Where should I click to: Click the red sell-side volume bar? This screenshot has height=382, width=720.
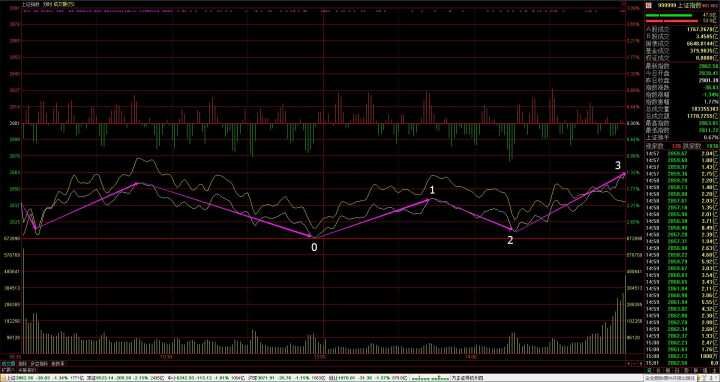point(672,21)
